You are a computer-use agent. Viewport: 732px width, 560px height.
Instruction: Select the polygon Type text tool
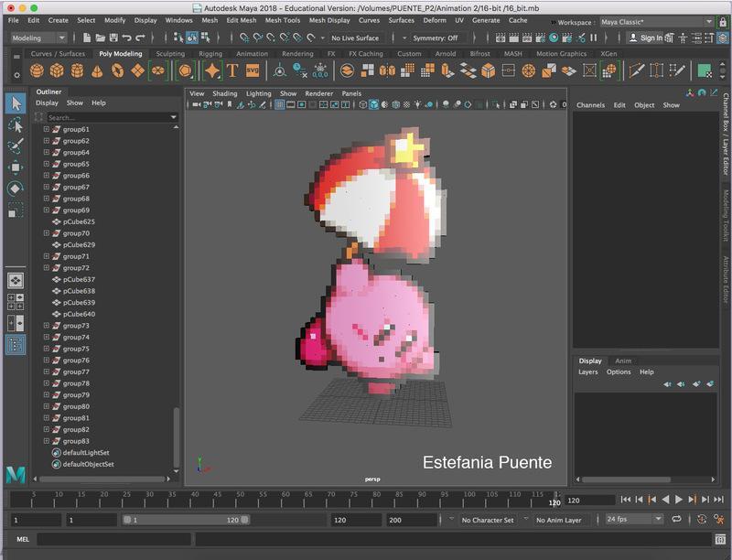pos(232,70)
